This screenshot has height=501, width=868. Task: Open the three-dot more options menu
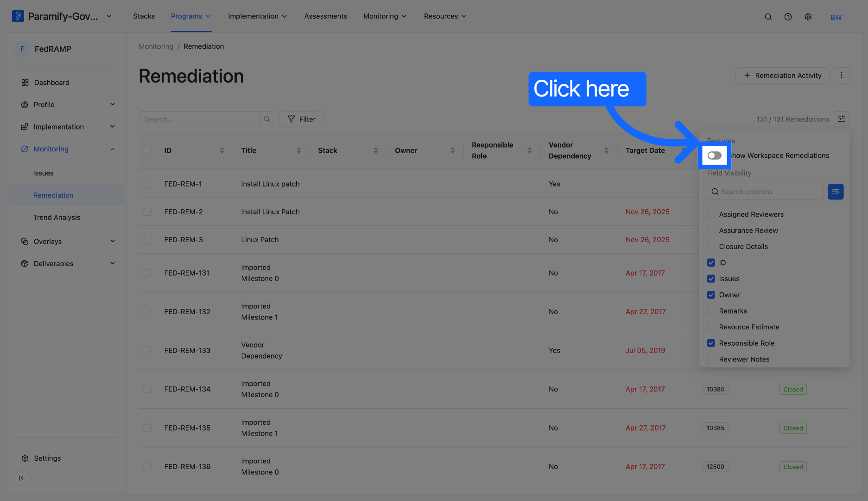point(842,76)
